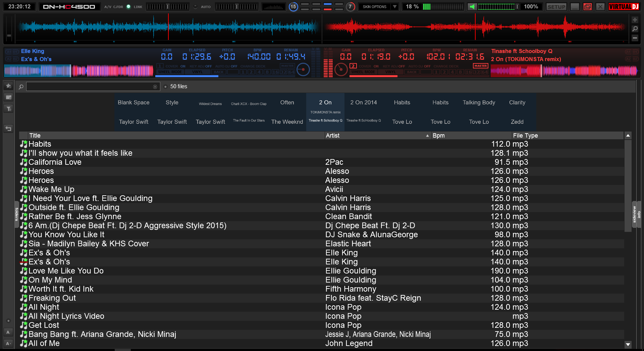Viewport: 644px width, 351px height.
Task: Sort by Artist column header
Action: pyautogui.click(x=377, y=136)
